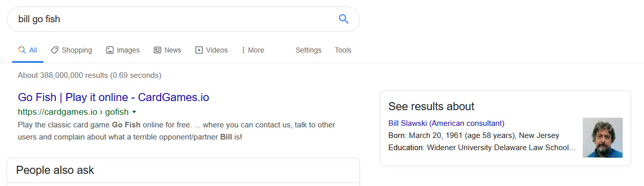
Task: Switch to the Shopping results tab
Action: pos(71,50)
